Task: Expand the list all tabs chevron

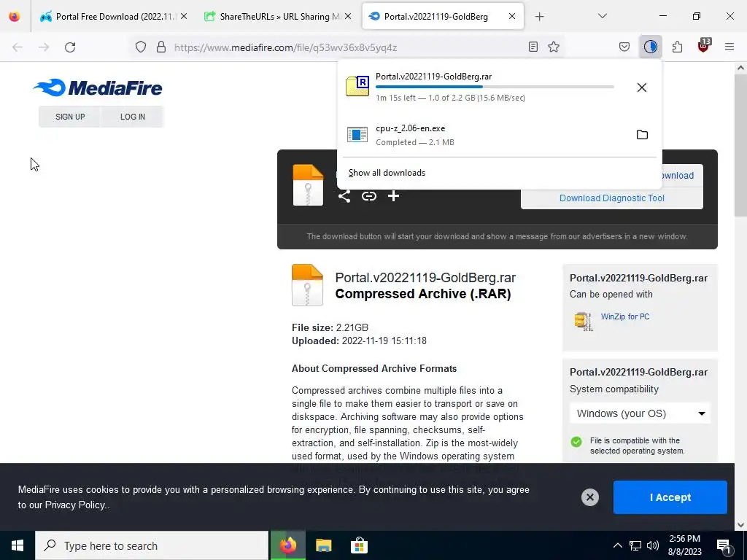Action: click(602, 16)
